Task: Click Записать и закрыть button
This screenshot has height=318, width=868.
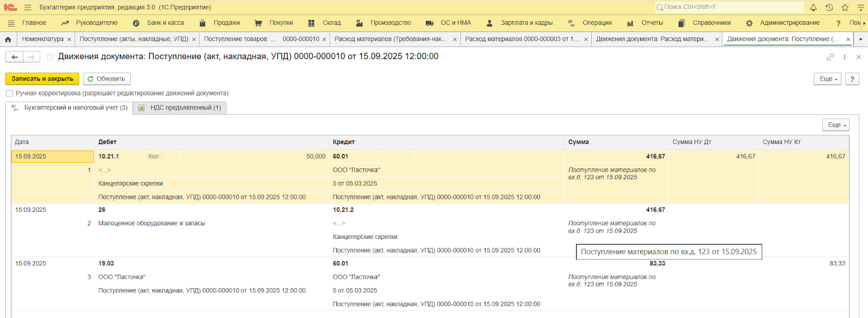Action: pyautogui.click(x=42, y=79)
